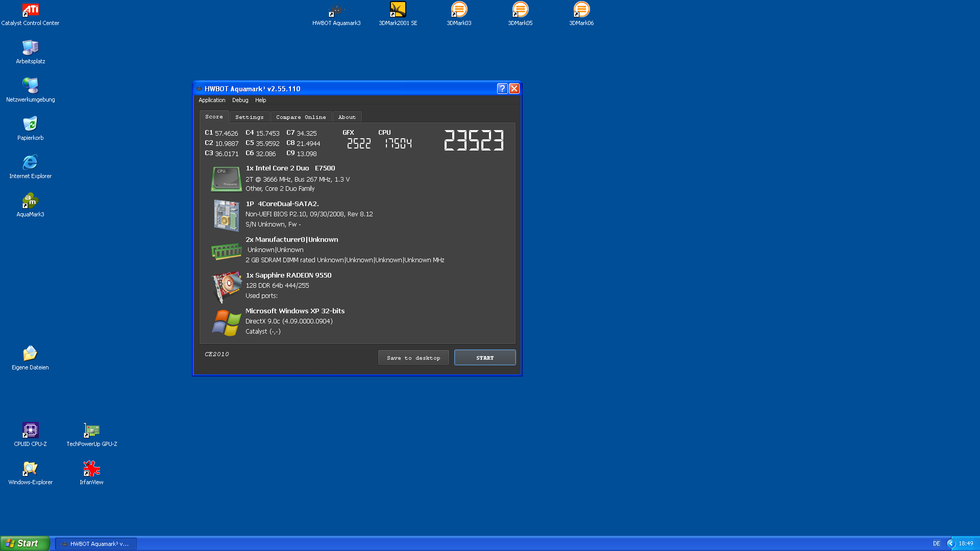Select 3DMark2001 SE desktop shortcut
Viewport: 980px width, 551px height.
(x=398, y=14)
